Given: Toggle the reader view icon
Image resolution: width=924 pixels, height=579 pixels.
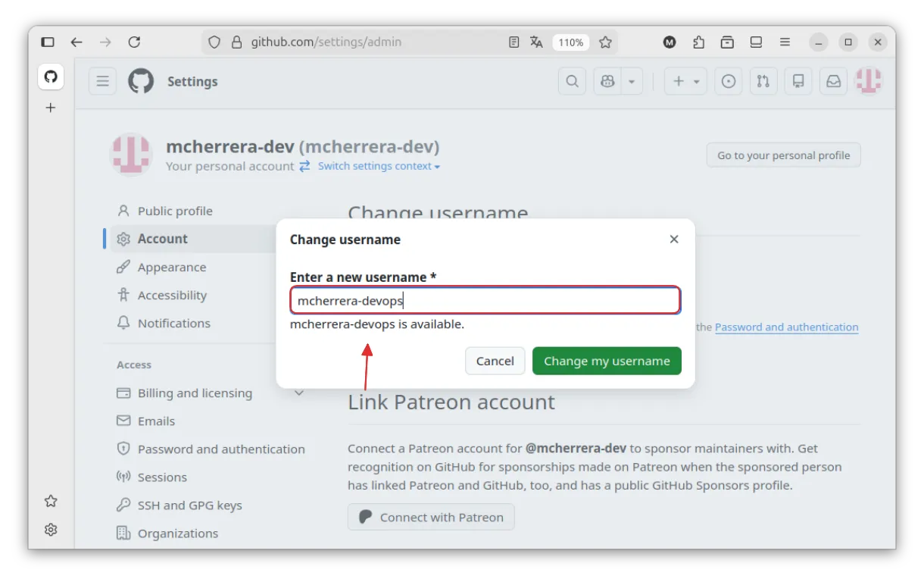Looking at the screenshot, I should pos(514,42).
